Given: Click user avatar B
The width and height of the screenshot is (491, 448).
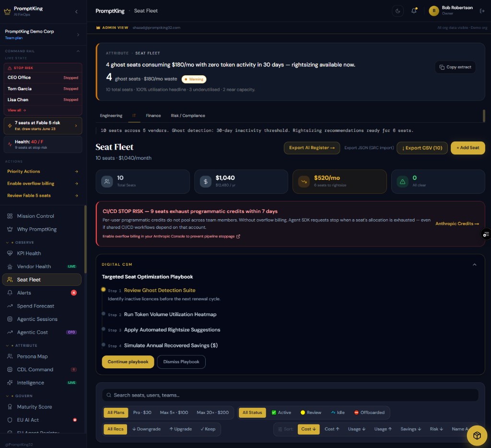Looking at the screenshot, I should coord(433,11).
